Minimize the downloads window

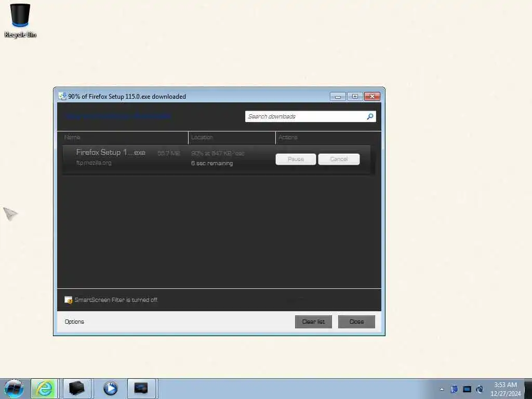point(338,97)
